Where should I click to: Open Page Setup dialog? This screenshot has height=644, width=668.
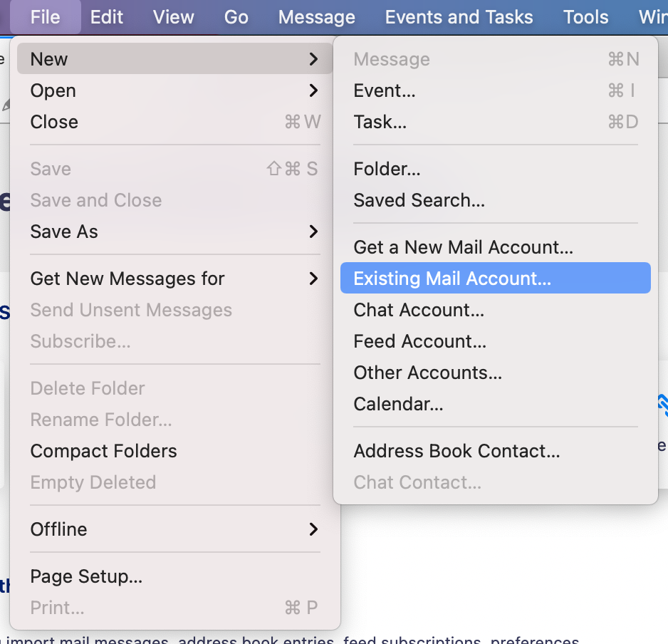point(174,576)
